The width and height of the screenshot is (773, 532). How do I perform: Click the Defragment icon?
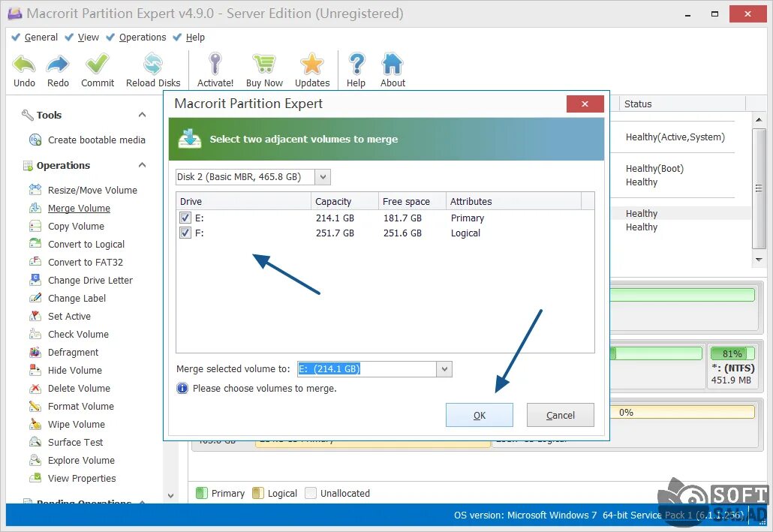pyautogui.click(x=35, y=352)
